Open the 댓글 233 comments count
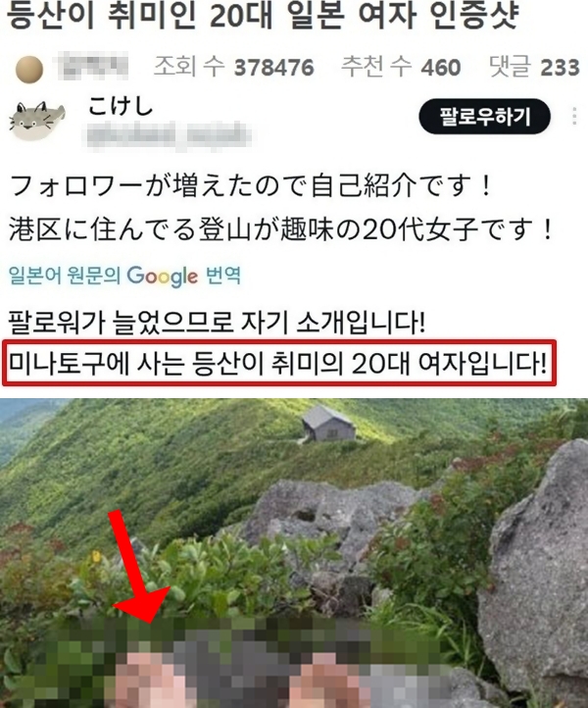 coord(534,68)
